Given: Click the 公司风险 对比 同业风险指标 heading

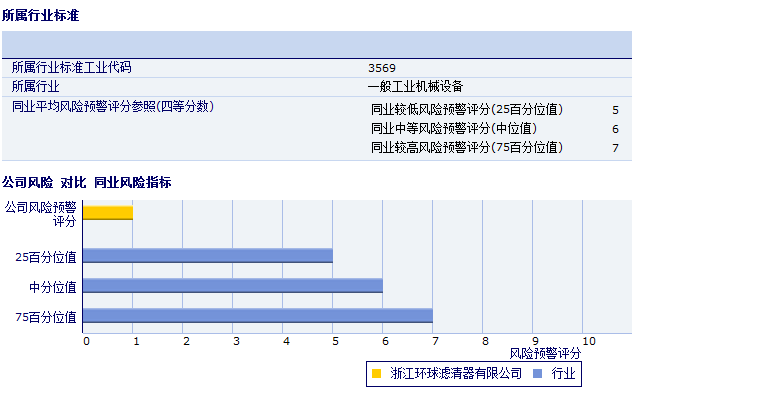Looking at the screenshot, I should tap(87, 183).
